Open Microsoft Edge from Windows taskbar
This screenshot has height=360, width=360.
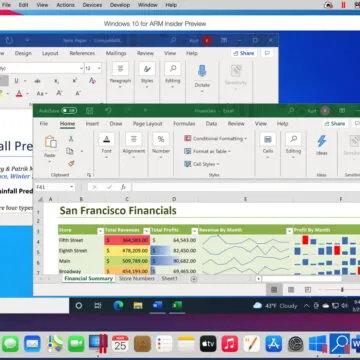(118, 305)
